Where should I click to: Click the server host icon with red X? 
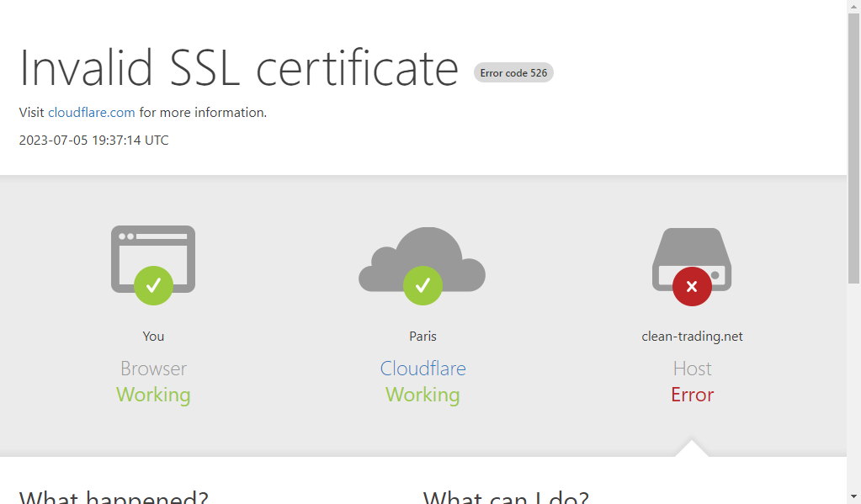[692, 266]
